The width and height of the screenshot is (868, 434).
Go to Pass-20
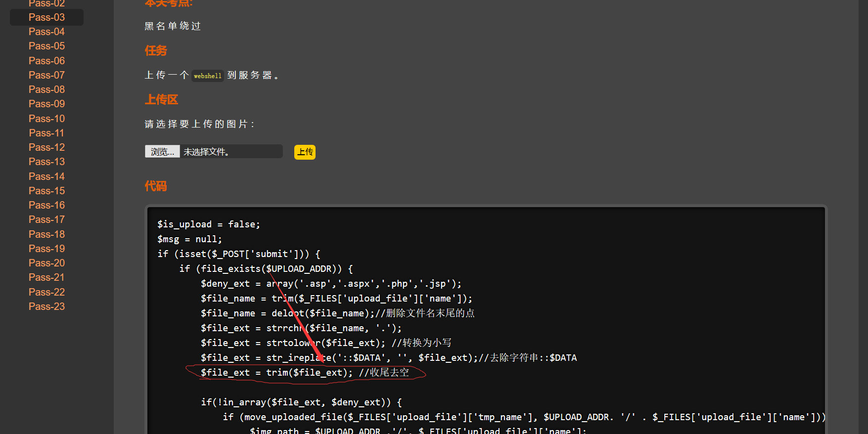(x=46, y=263)
